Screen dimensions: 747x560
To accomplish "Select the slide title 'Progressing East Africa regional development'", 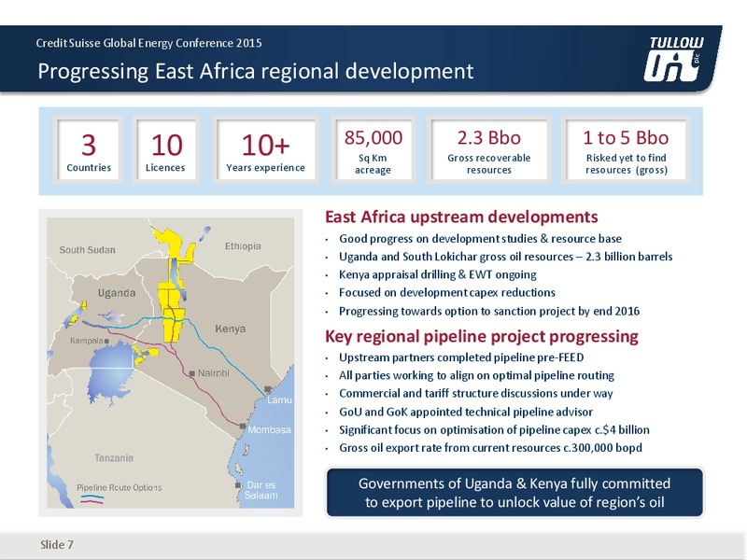I will [255, 72].
